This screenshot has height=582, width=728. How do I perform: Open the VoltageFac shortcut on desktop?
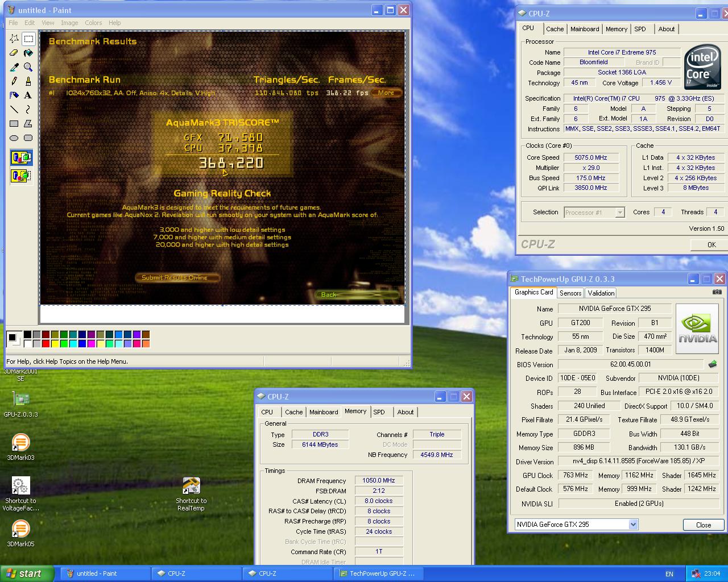pos(20,494)
